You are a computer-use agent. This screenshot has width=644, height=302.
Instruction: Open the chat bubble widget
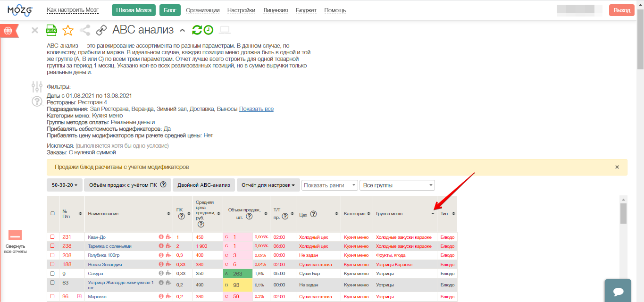[619, 291]
